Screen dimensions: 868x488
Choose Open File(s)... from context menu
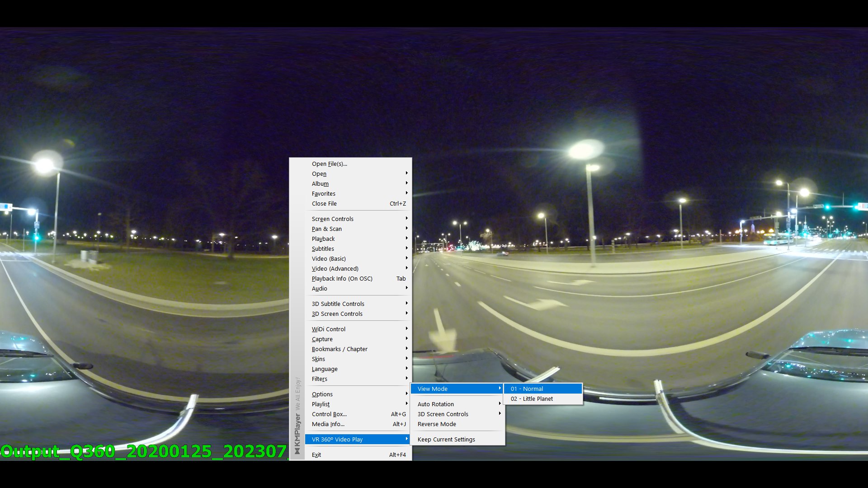click(357, 164)
